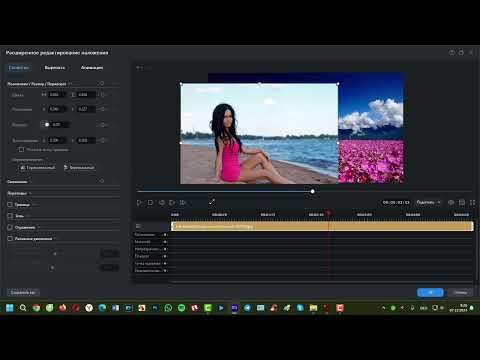Image resolution: width=480 pixels, height=360 pixels.
Task: Click the top-middle resize handle of the overlay
Action: point(259,84)
